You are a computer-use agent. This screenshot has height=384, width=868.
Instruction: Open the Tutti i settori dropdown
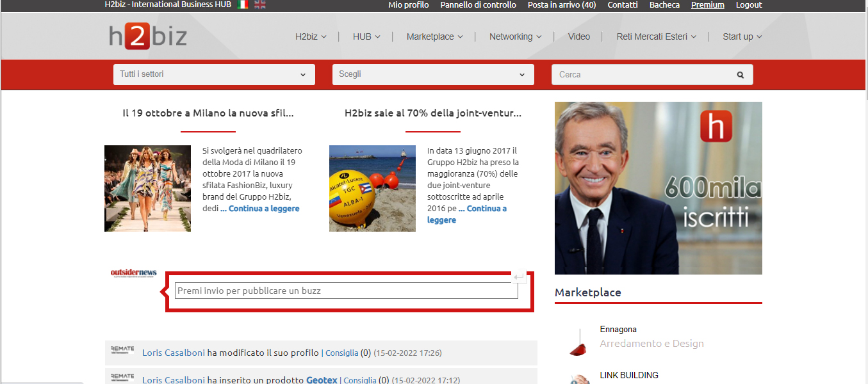tap(214, 74)
